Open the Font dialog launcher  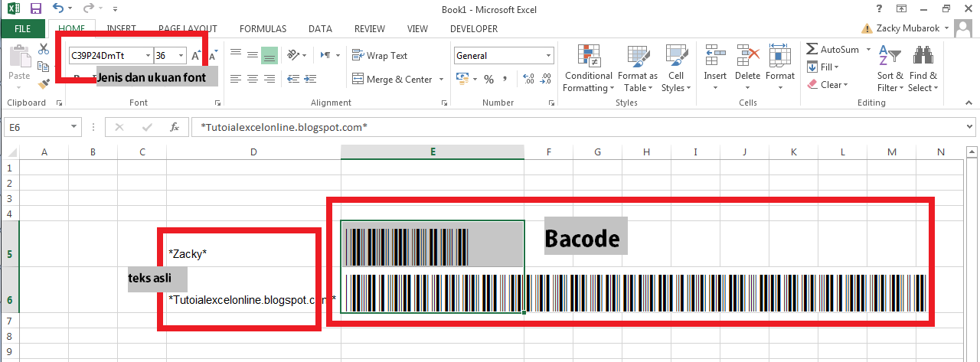(217, 103)
